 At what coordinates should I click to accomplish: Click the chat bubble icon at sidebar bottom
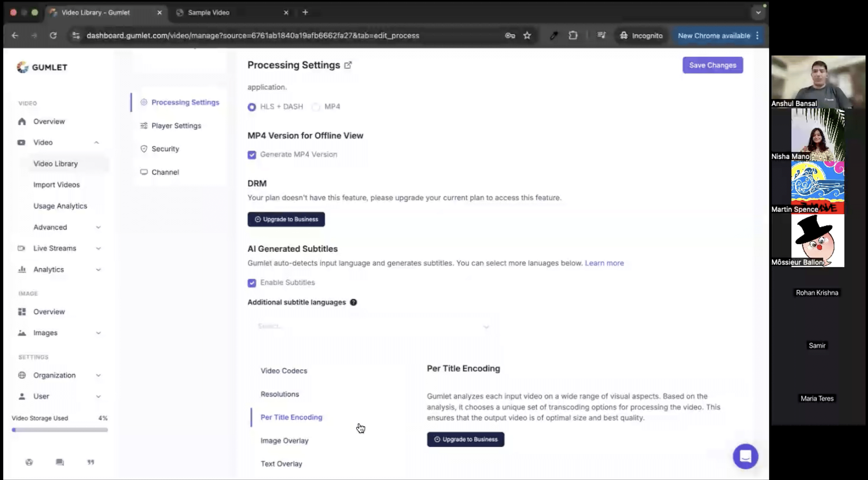point(60,462)
